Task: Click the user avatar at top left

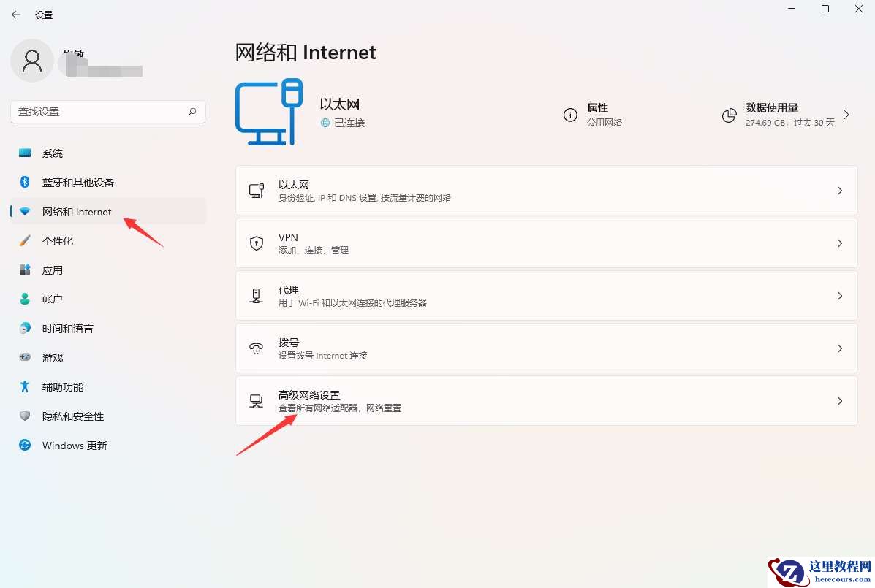Action: 31,61
